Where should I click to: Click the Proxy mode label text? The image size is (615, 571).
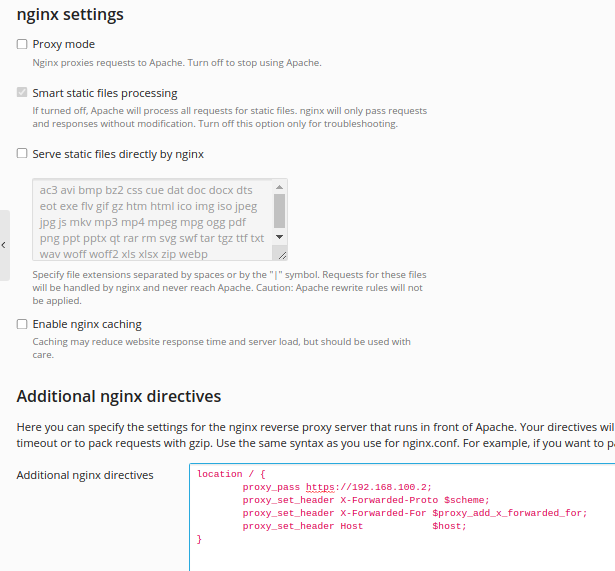coord(64,44)
